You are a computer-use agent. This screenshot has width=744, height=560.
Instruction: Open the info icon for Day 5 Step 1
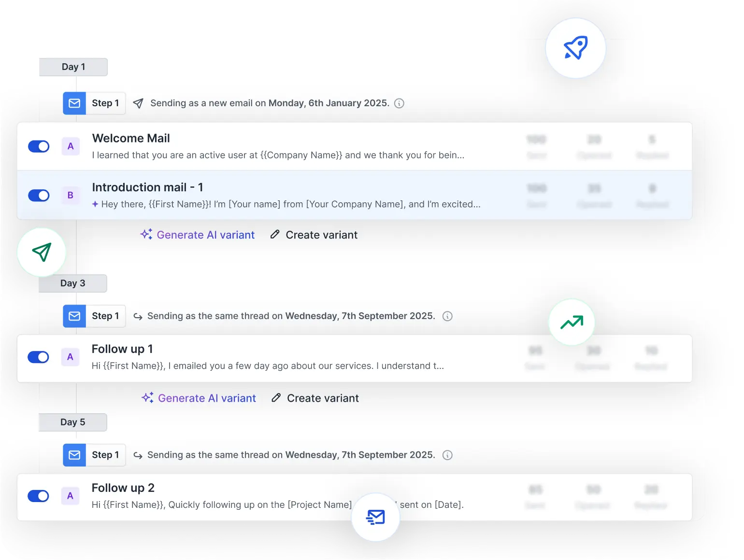[x=447, y=455]
